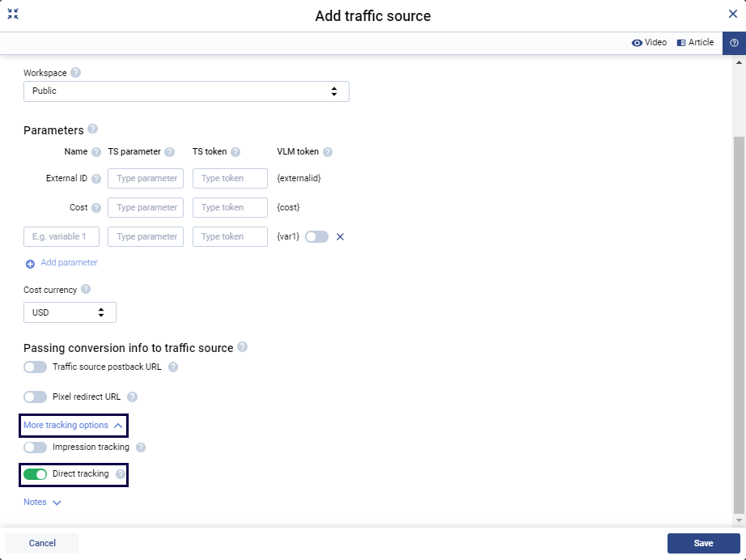This screenshot has width=746, height=560.
Task: Click the Save button
Action: coord(703,543)
